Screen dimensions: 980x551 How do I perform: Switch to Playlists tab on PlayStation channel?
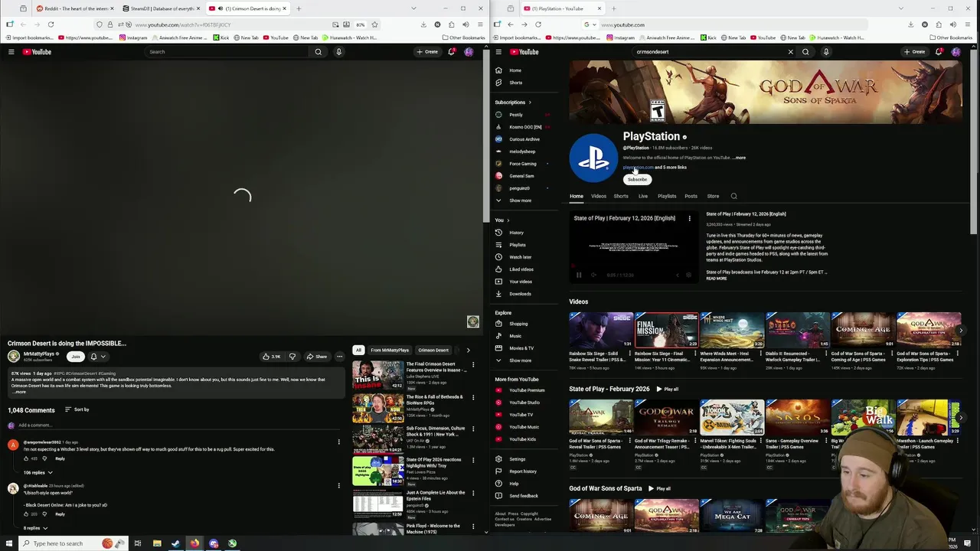(667, 196)
